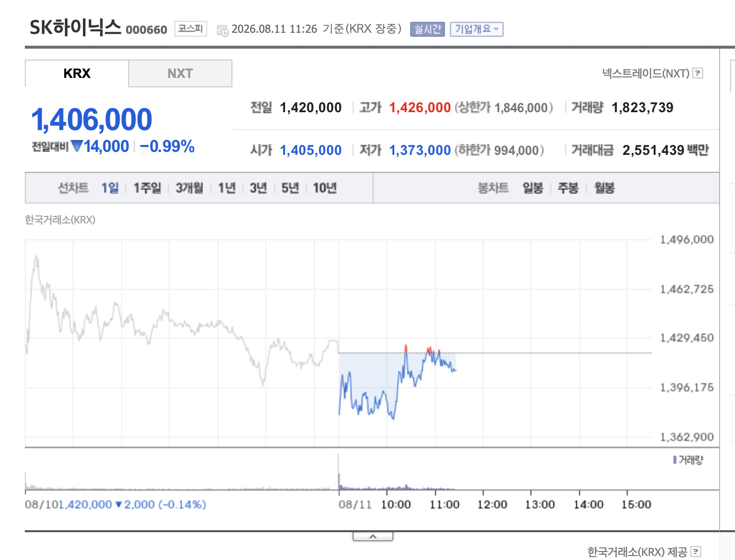Select the 1년 line chart period

click(x=227, y=188)
